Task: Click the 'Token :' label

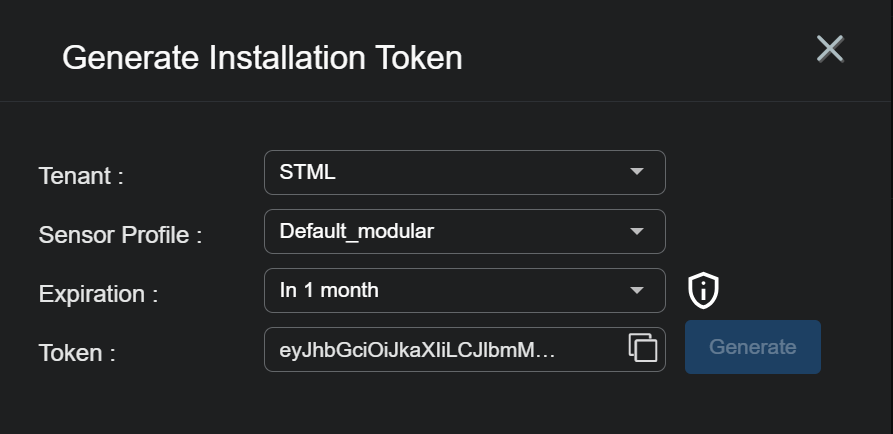Action: [x=77, y=353]
